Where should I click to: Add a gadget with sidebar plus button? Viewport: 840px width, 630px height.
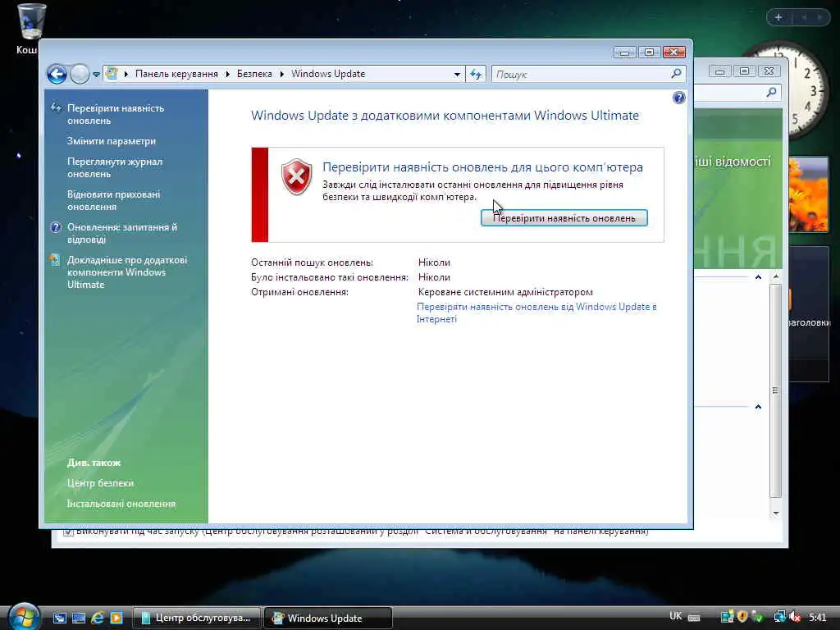click(x=778, y=18)
